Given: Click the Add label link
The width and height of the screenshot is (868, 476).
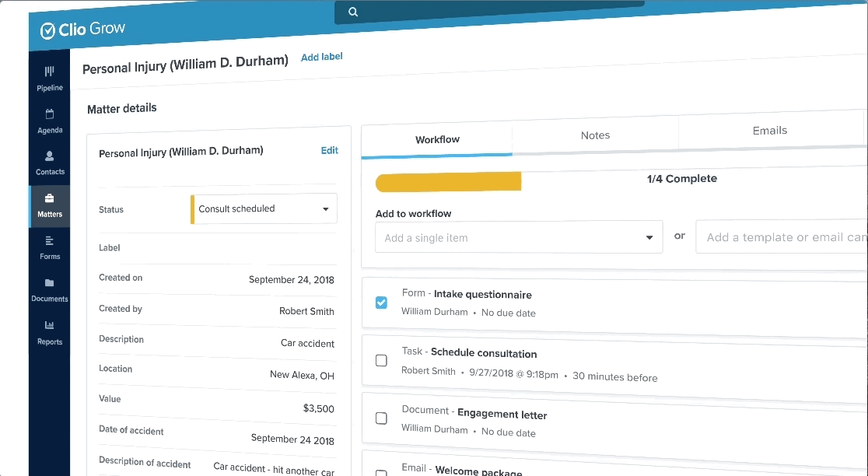Looking at the screenshot, I should [x=321, y=57].
